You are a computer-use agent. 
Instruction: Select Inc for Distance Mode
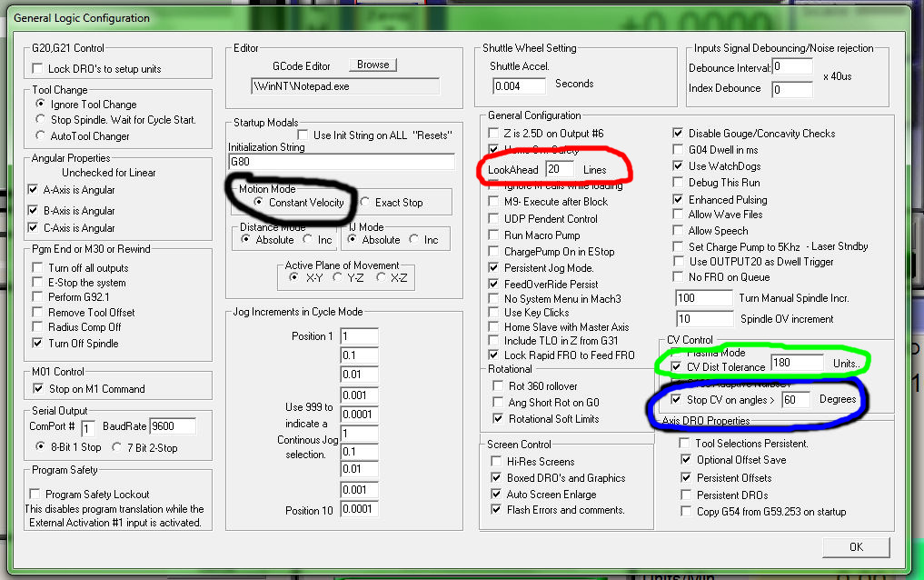click(x=309, y=240)
